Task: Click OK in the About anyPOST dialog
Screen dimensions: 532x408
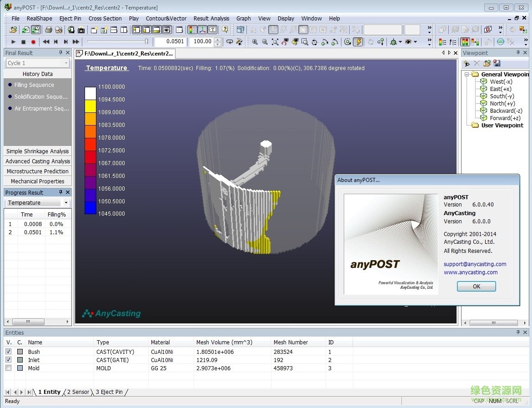Action: point(476,287)
